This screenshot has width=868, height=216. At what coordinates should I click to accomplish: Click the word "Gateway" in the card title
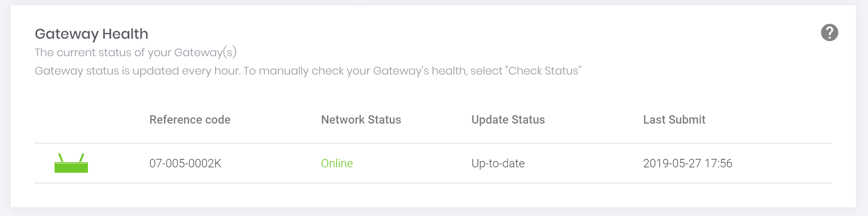(67, 34)
